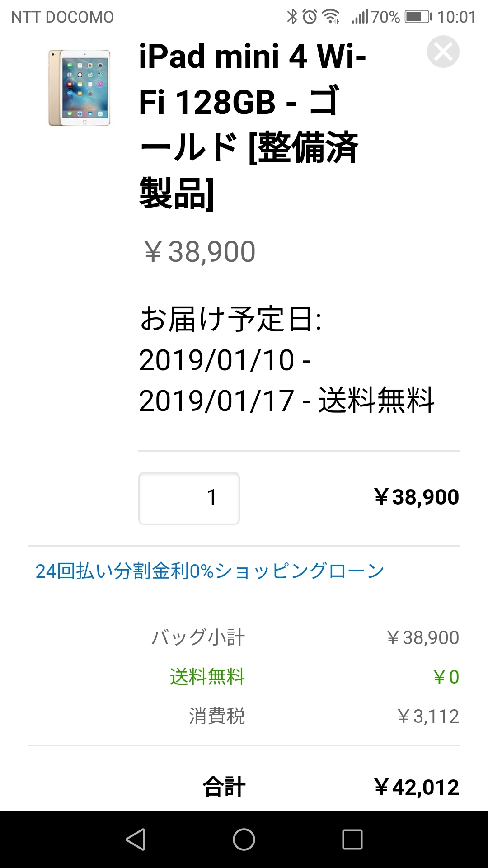Open the gold iPad mini 4 thumbnail
The image size is (488, 868).
click(80, 88)
